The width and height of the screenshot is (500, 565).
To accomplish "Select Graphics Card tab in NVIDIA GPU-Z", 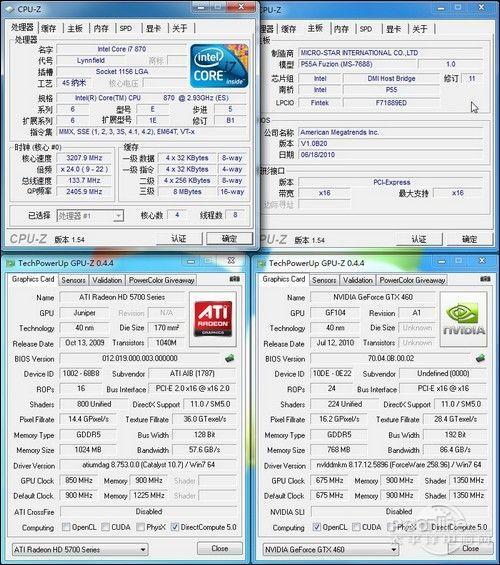I will click(x=284, y=279).
